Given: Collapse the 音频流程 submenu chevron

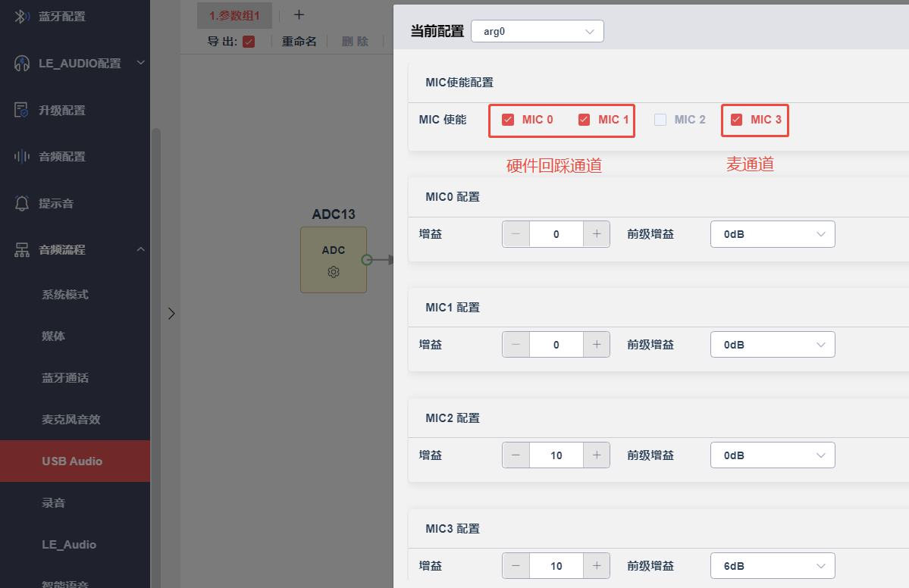Looking at the screenshot, I should pos(141,249).
